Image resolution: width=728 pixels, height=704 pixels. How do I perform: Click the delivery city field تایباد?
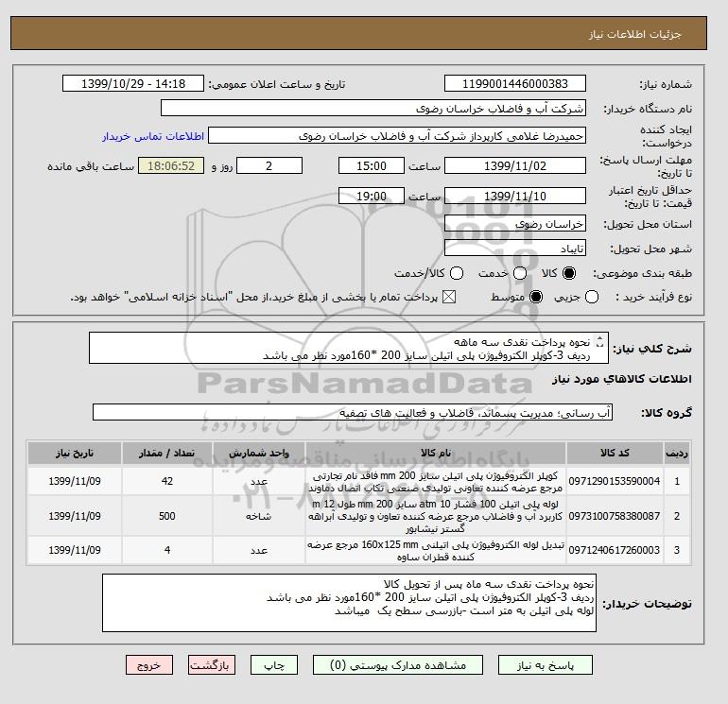pyautogui.click(x=515, y=249)
